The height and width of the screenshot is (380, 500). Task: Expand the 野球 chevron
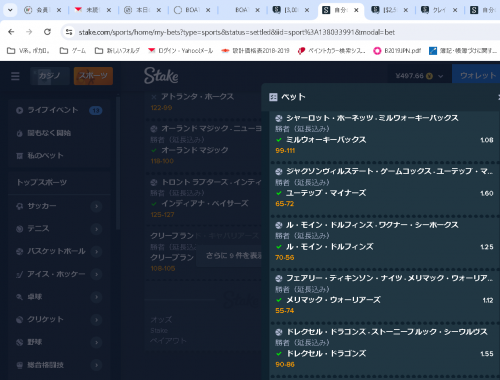tap(96, 342)
